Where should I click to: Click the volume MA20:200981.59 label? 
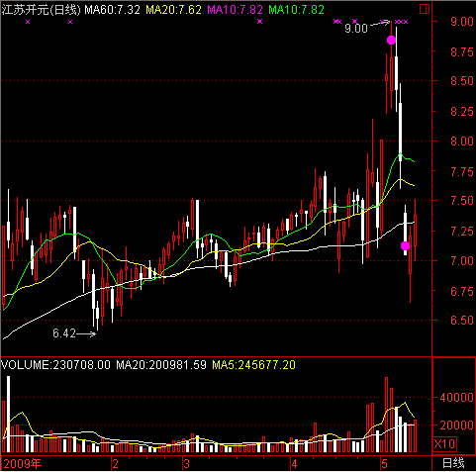161,365
